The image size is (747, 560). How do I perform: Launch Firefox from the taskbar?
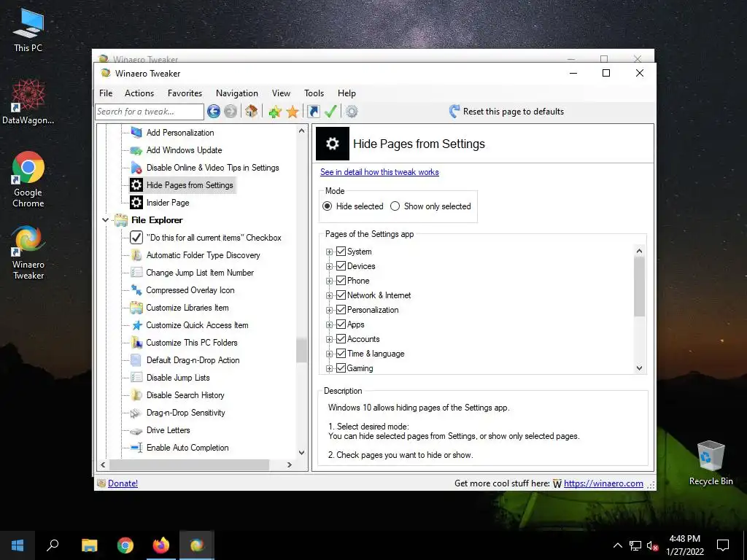click(x=161, y=545)
